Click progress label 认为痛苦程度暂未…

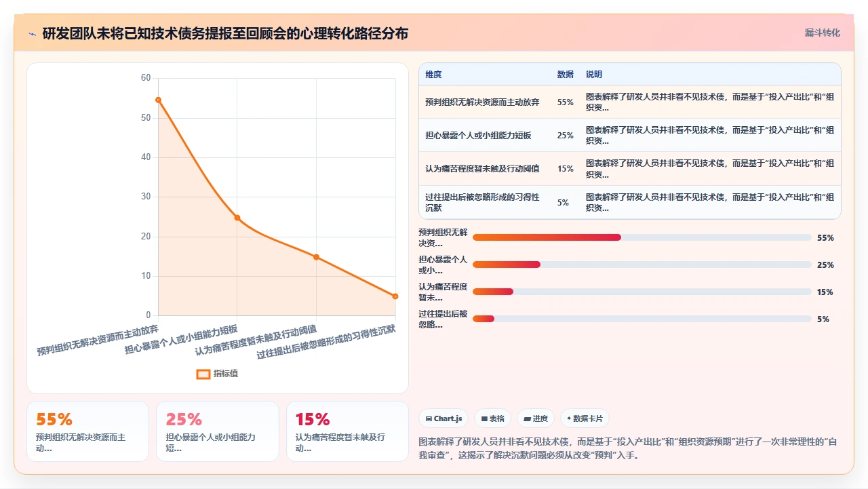[x=443, y=292]
